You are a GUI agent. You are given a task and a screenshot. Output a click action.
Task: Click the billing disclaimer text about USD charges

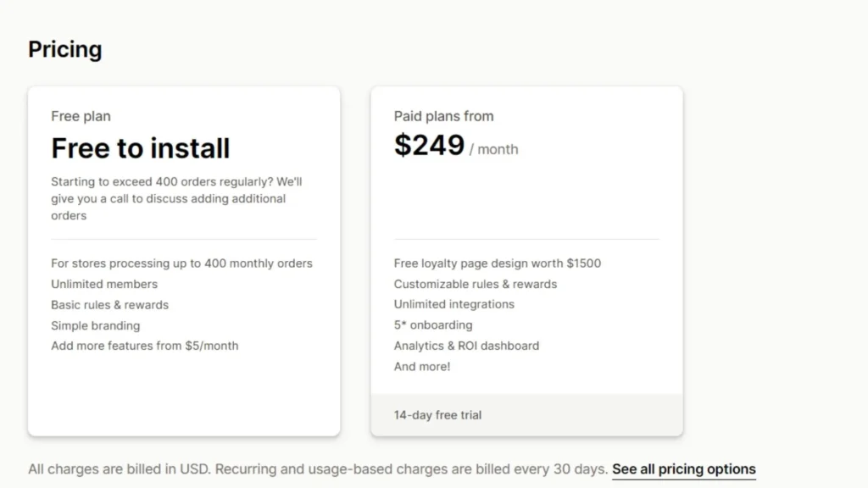tap(318, 469)
